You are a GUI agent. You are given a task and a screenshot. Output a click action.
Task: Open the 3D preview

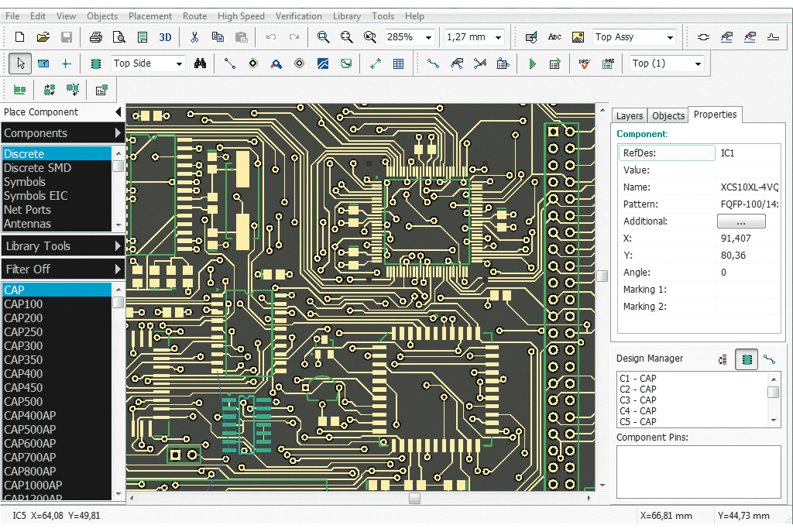[165, 37]
